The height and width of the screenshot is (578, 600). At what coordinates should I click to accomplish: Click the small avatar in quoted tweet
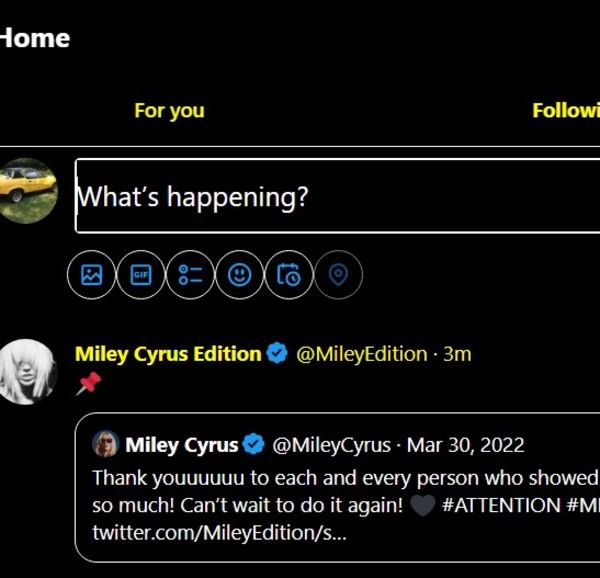click(106, 444)
